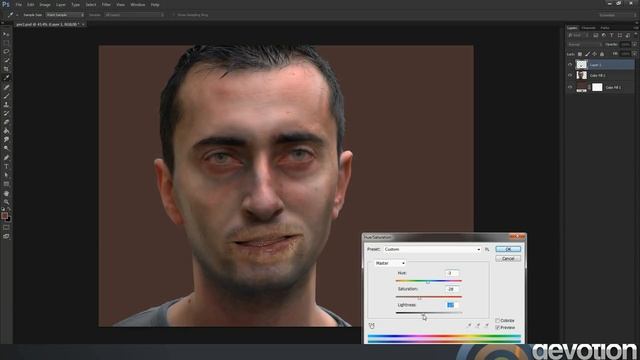Viewport: 640px width, 360px height.
Task: Change screen mode icon in toolbox
Action: 6,236
